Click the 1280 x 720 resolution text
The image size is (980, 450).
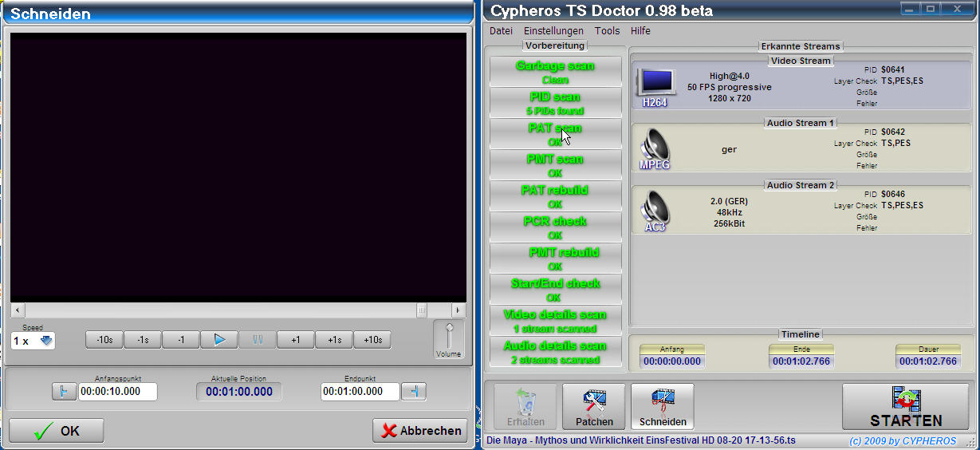(730, 98)
